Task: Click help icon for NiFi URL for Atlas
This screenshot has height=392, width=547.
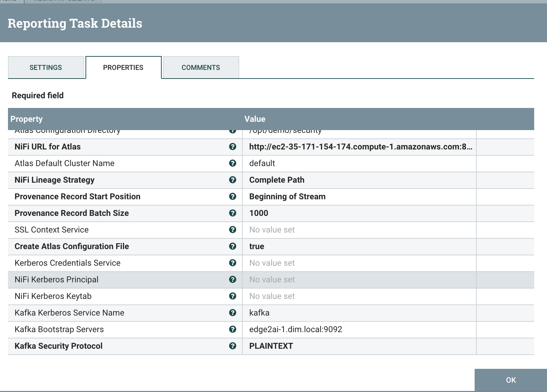Action: pyautogui.click(x=233, y=147)
